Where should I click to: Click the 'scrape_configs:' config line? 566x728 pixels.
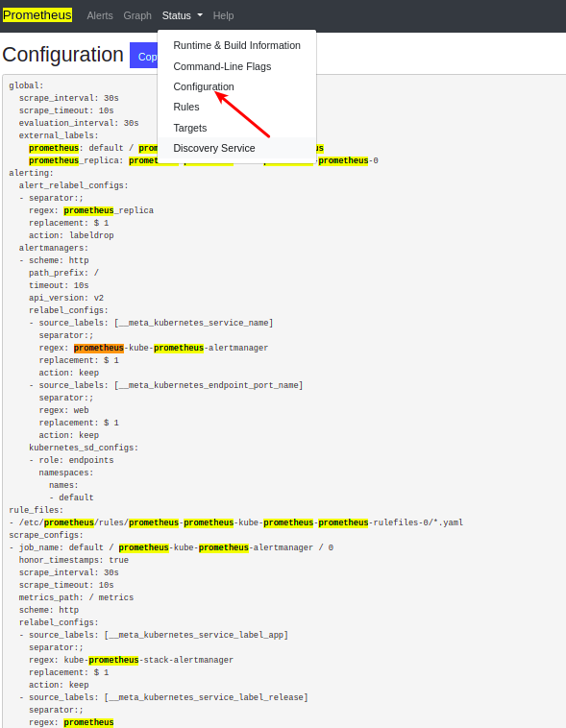pyautogui.click(x=46, y=535)
